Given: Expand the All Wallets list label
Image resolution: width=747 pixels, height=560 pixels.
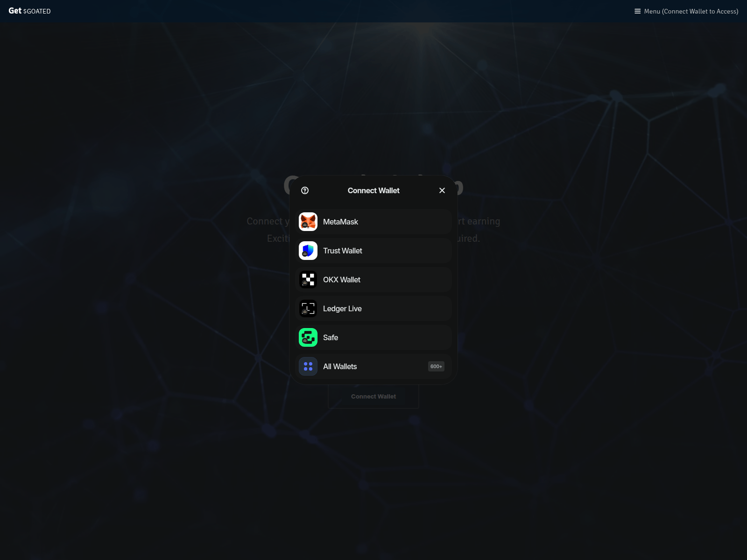Looking at the screenshot, I should (x=340, y=366).
